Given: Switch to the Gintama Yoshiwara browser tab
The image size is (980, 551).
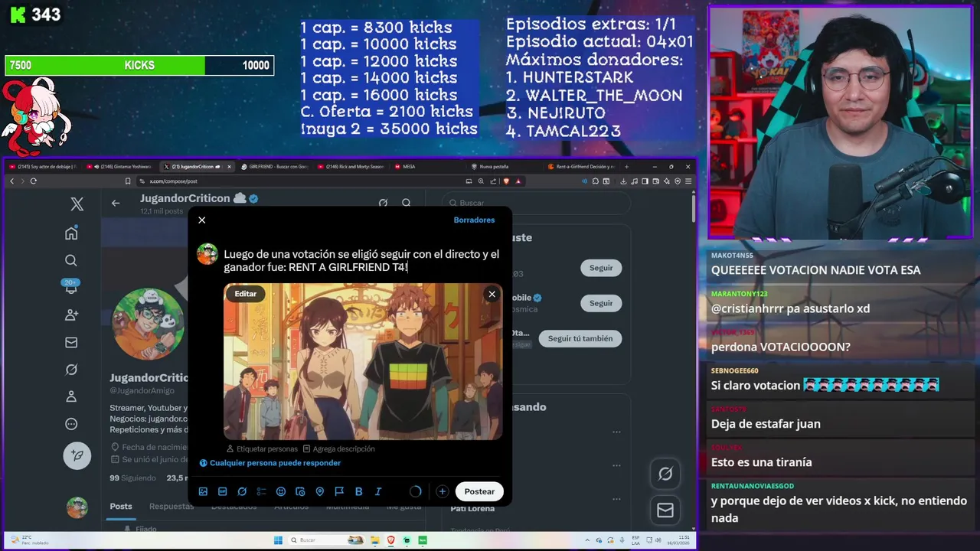Looking at the screenshot, I should (x=121, y=166).
